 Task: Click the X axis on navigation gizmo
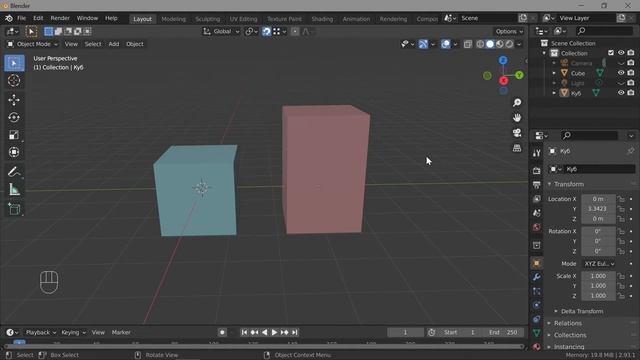504,80
